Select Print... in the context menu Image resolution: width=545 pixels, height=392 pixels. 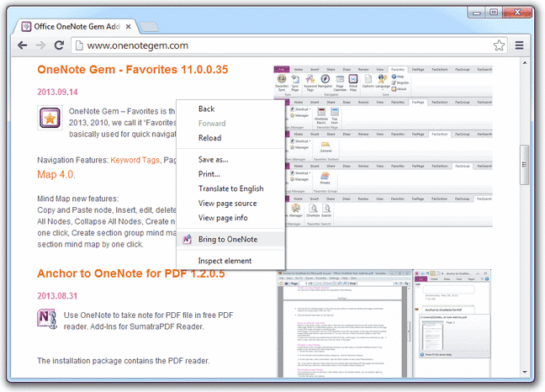tap(230, 174)
